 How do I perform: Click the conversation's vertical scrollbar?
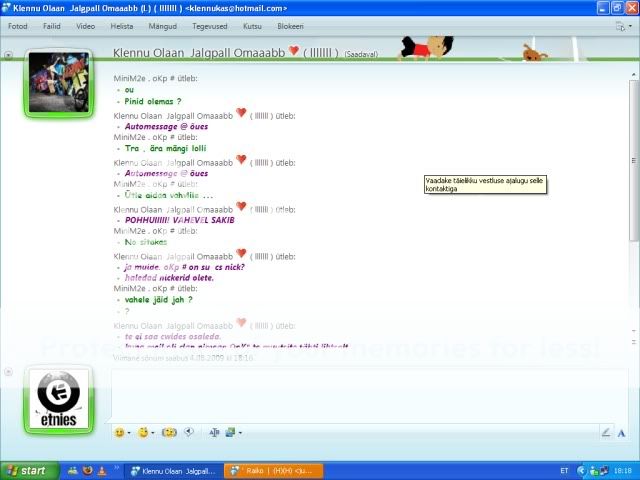634,200
